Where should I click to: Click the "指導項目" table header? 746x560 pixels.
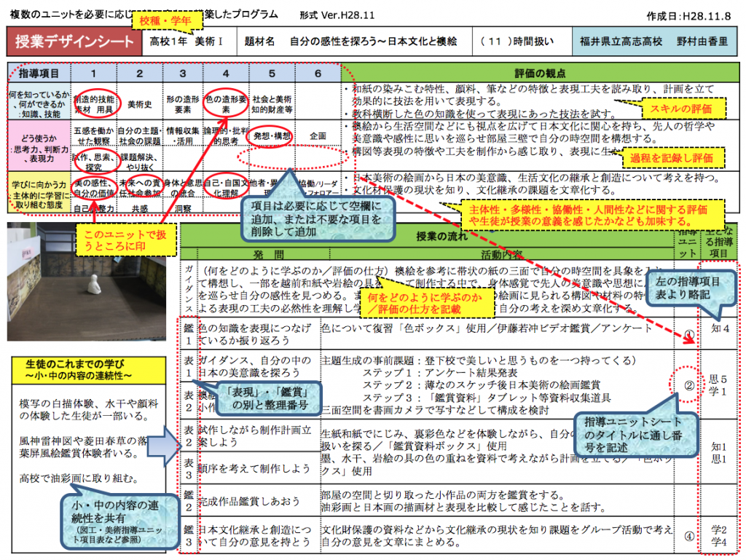coord(39,74)
